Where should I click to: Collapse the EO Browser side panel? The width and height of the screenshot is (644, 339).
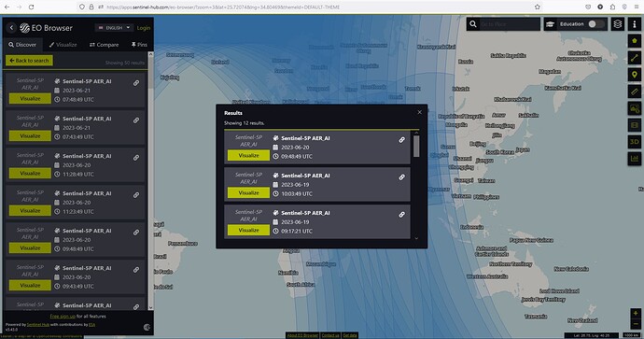click(11, 27)
